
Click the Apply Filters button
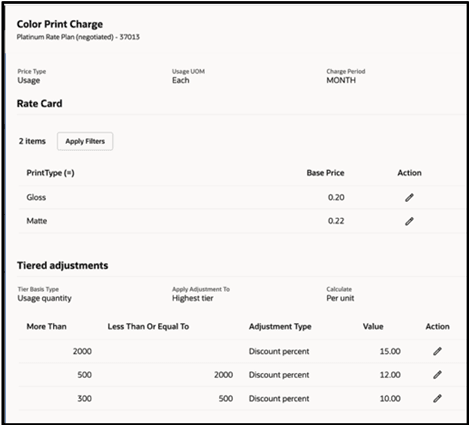tap(85, 141)
